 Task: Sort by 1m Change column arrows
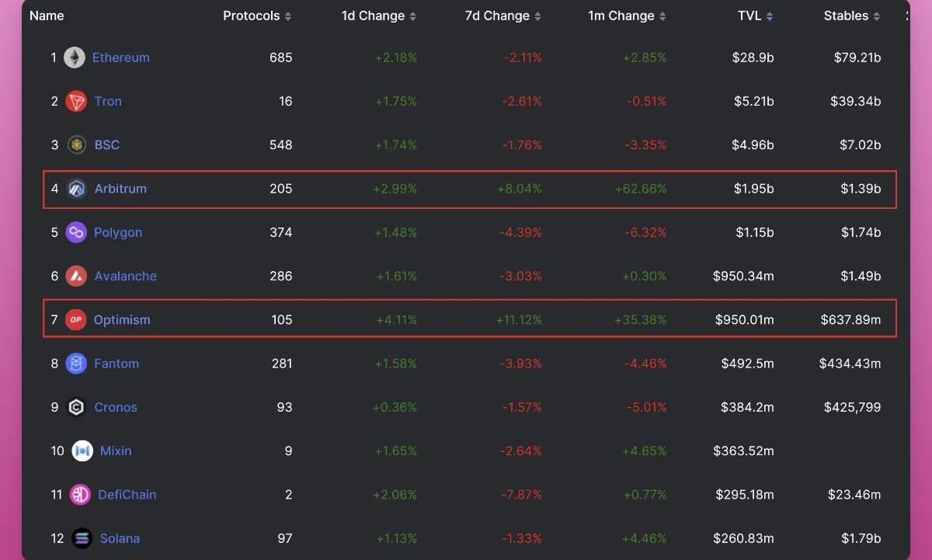click(x=662, y=16)
